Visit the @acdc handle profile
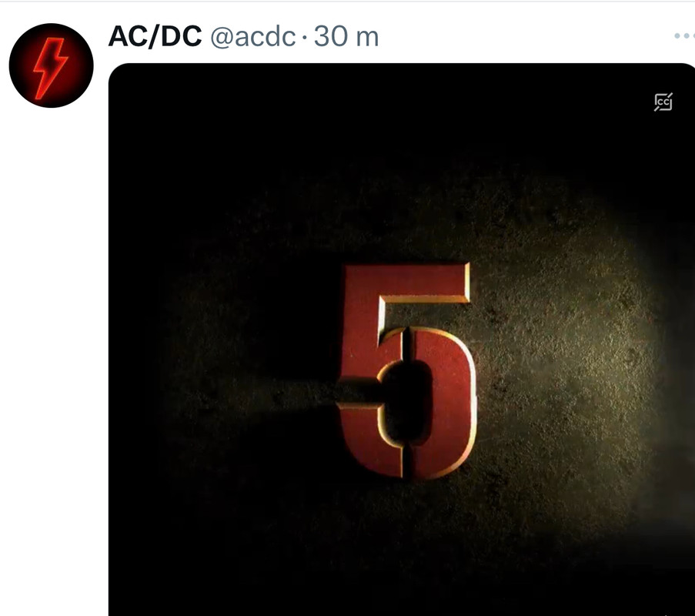 point(252,36)
